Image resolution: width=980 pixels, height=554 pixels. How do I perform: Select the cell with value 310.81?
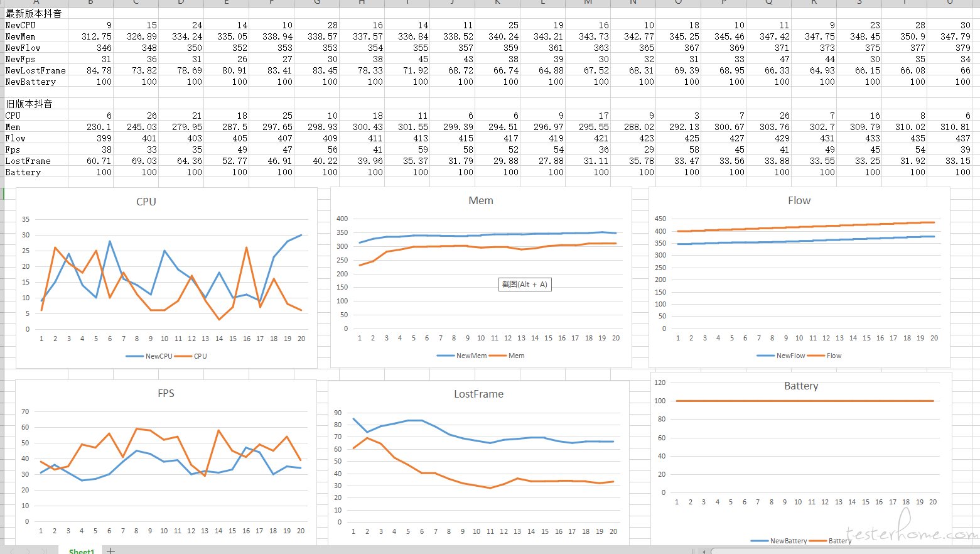tap(950, 126)
